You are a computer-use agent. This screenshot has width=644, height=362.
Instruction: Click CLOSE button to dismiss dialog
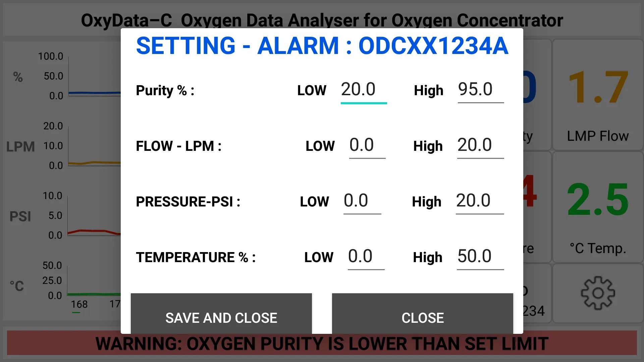[422, 318]
